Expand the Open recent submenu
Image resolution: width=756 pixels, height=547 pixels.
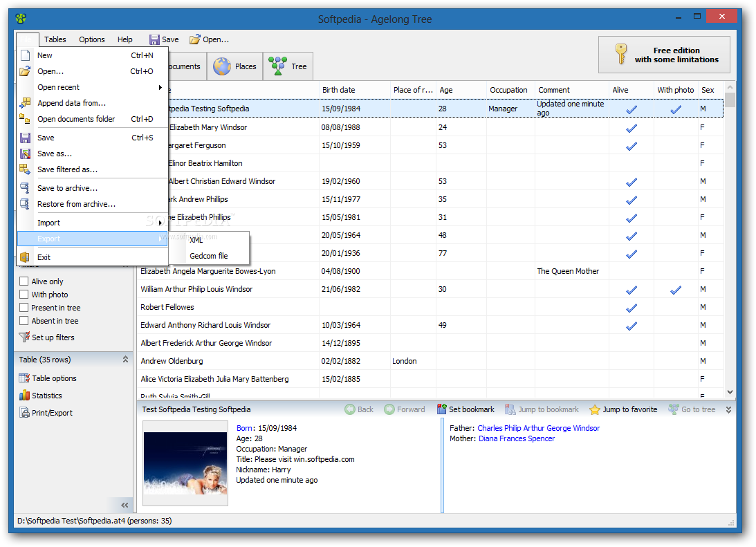point(93,87)
